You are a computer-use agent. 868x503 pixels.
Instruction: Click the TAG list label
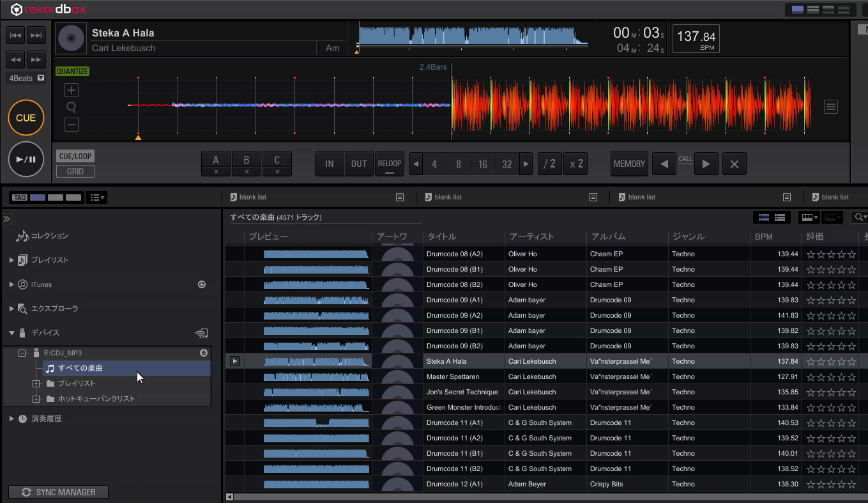point(20,197)
